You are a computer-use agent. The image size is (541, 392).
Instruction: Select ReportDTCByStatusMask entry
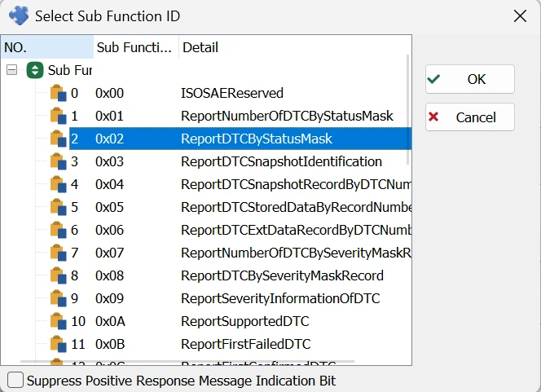pyautogui.click(x=257, y=139)
